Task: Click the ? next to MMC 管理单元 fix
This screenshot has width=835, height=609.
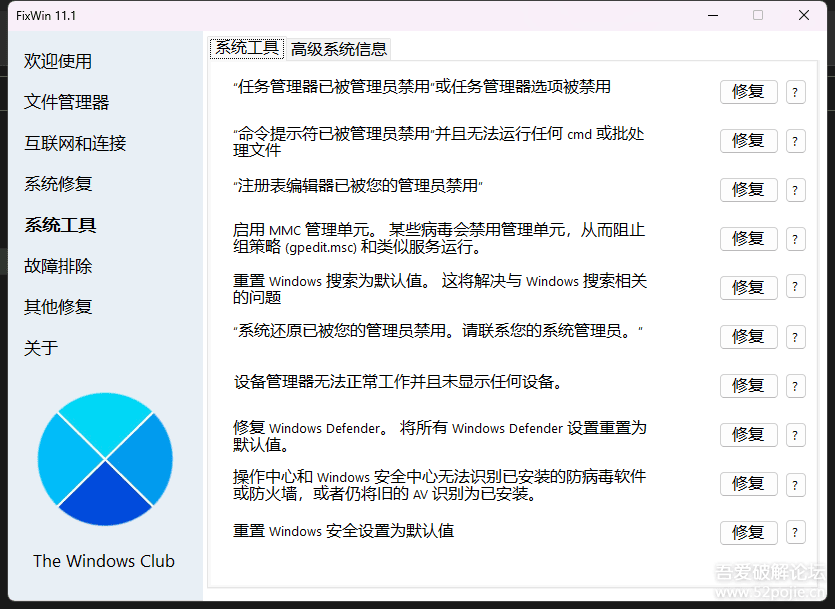Action: (x=795, y=238)
